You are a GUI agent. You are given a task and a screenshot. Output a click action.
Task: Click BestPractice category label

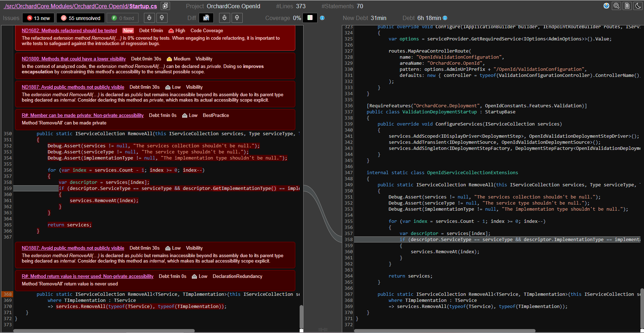coord(216,116)
